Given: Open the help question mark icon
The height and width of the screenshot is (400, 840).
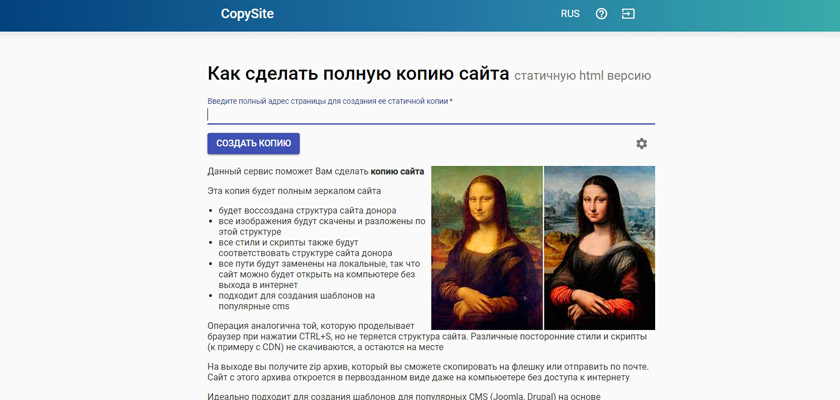Looking at the screenshot, I should [601, 14].
